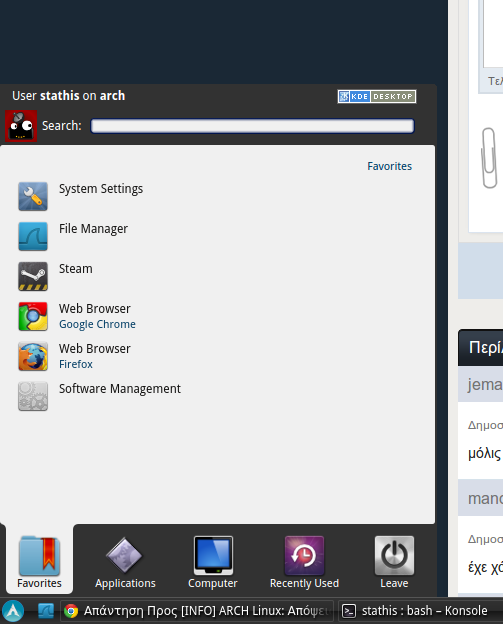The image size is (503, 624).
Task: Show the Recently Used tab
Action: 304,562
